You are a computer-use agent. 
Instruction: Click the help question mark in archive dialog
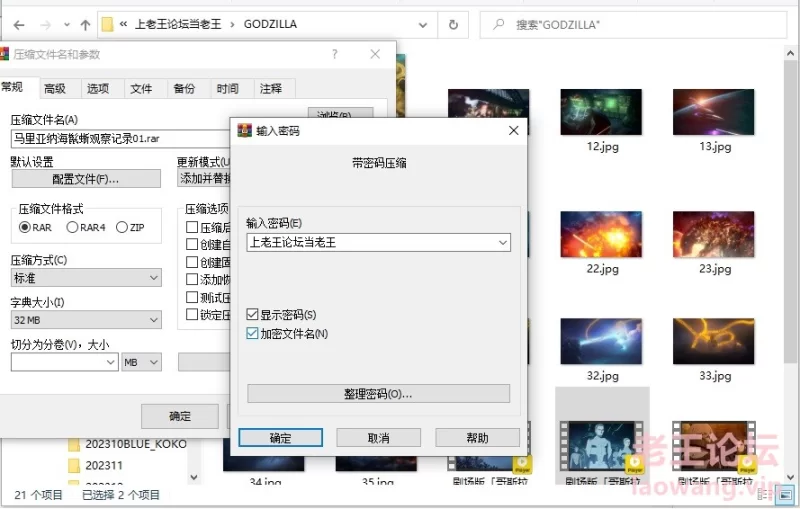[x=334, y=54]
